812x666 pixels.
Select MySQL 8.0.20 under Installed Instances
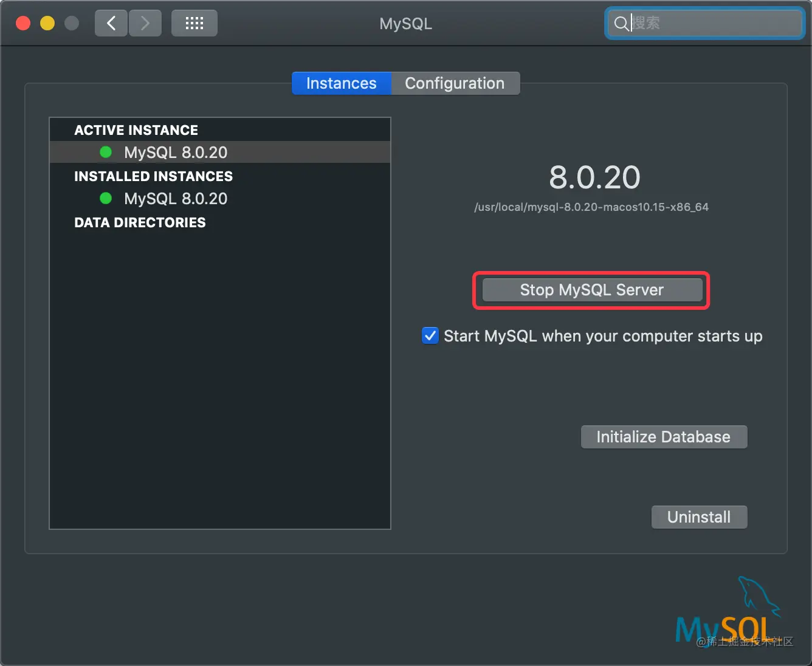[x=220, y=198]
